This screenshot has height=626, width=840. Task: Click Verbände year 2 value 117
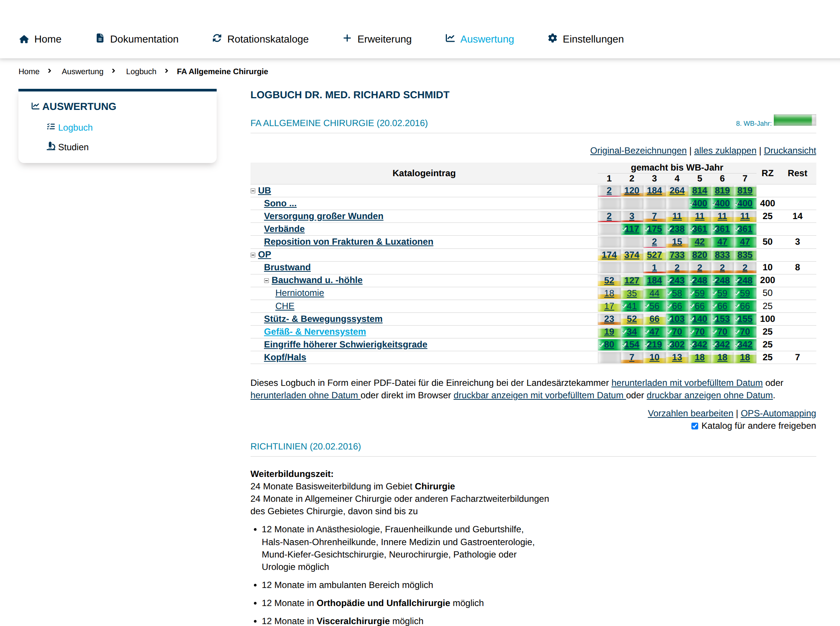pyautogui.click(x=632, y=229)
